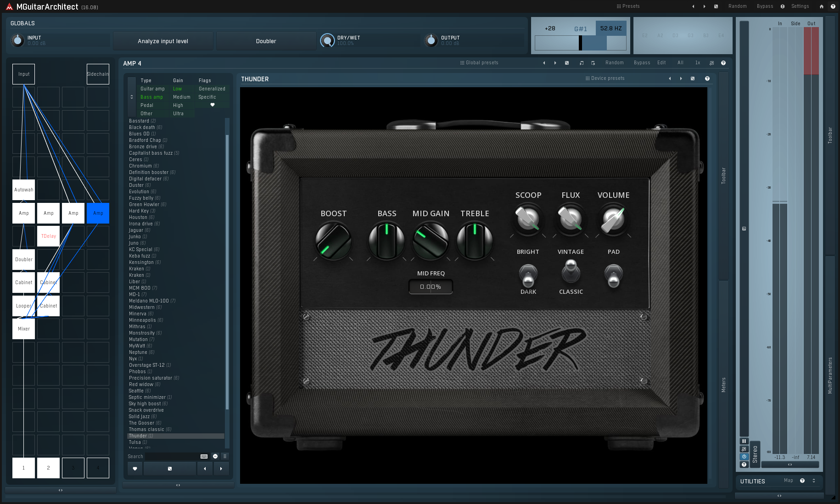Expand the Utilities panel arrows
This screenshot has height=504, width=840.
pyautogui.click(x=814, y=481)
